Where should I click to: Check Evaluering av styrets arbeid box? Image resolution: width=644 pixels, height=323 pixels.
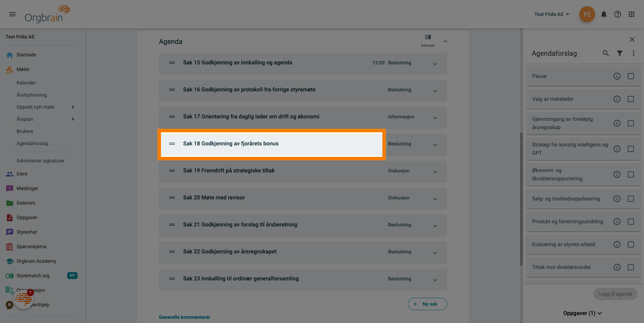(631, 244)
